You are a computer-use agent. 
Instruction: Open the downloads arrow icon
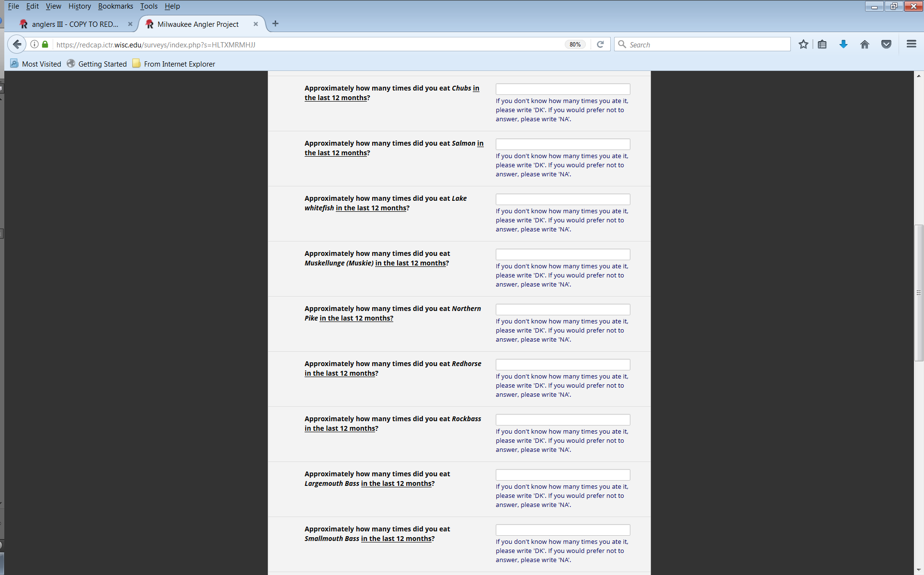click(844, 45)
